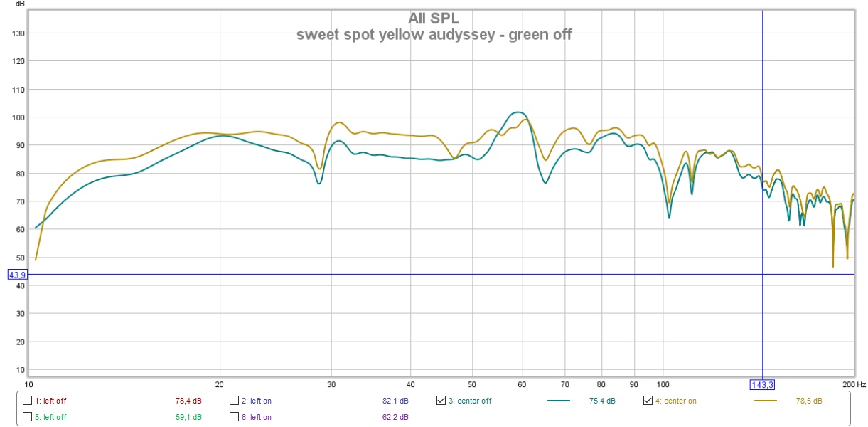Click the 130 dB axis label
The height and width of the screenshot is (427, 868).
pyautogui.click(x=18, y=33)
